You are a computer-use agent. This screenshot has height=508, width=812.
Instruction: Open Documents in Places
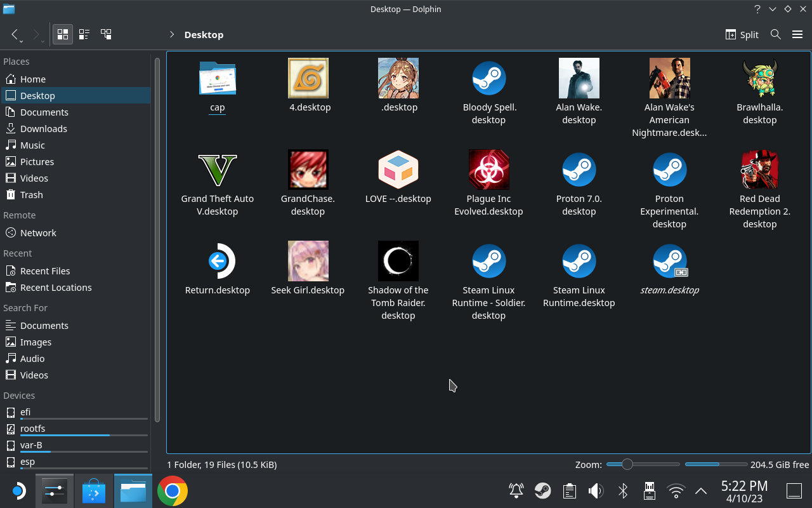[75, 112]
